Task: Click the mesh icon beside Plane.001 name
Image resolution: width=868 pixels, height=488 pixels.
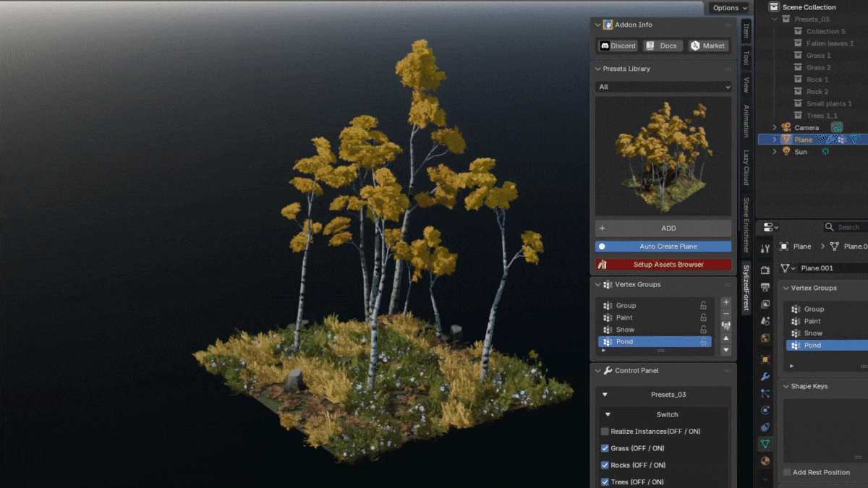Action: click(787, 267)
